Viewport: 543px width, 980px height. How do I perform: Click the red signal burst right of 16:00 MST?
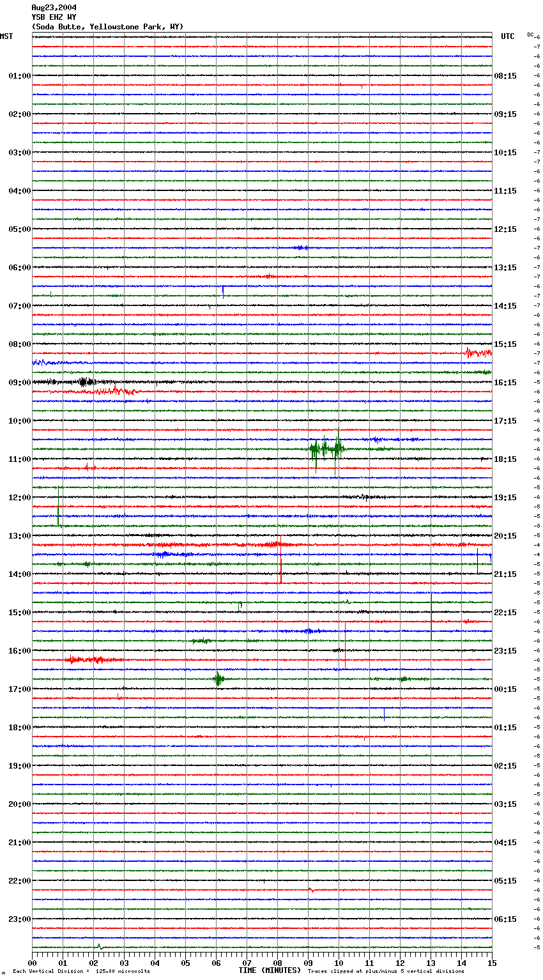[93, 660]
